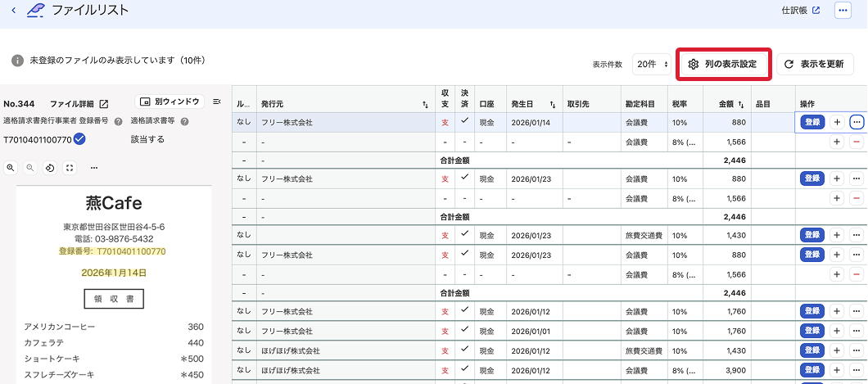The height and width of the screenshot is (384, 868).
Task: Open ファイル詳細 external link
Action: coord(79,104)
